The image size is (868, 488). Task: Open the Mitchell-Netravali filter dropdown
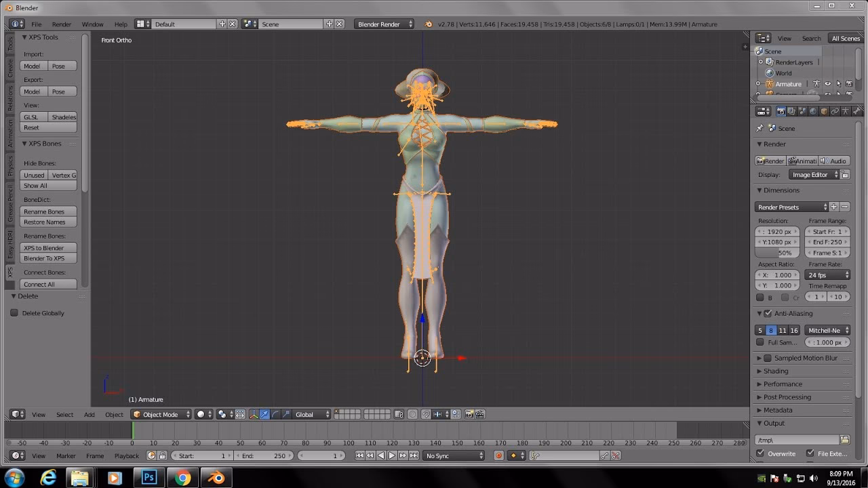(x=828, y=330)
